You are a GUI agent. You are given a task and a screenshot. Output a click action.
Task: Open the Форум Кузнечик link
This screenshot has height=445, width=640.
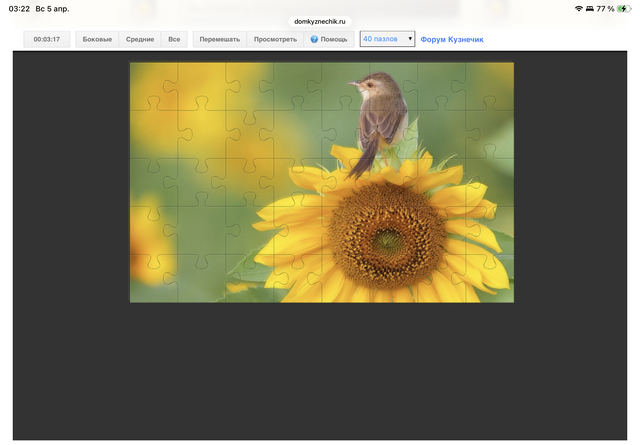451,39
